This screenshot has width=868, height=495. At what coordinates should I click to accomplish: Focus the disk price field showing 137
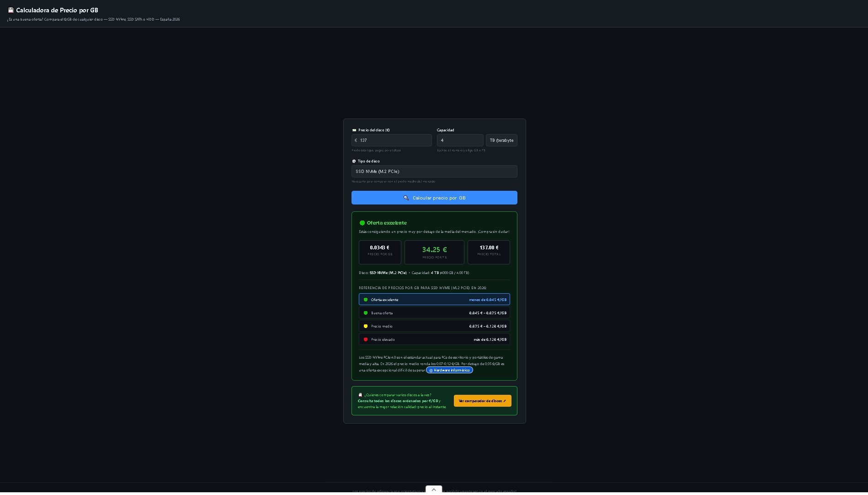point(394,140)
